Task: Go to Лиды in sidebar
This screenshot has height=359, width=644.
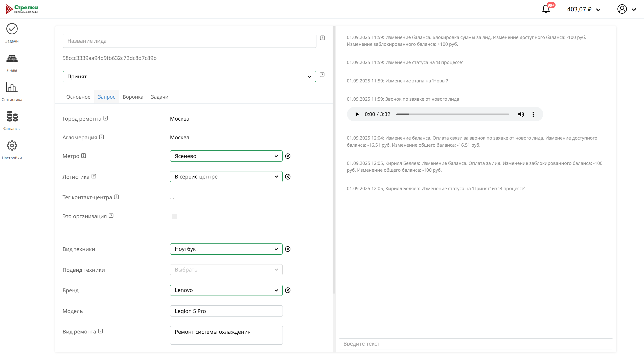Action: pyautogui.click(x=12, y=62)
